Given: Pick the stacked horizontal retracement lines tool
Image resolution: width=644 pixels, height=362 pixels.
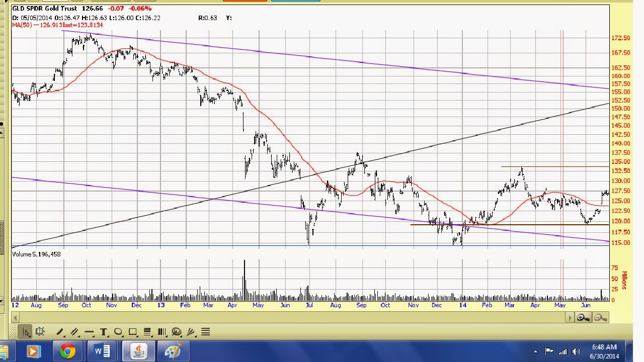Looking at the screenshot, I should (147, 332).
